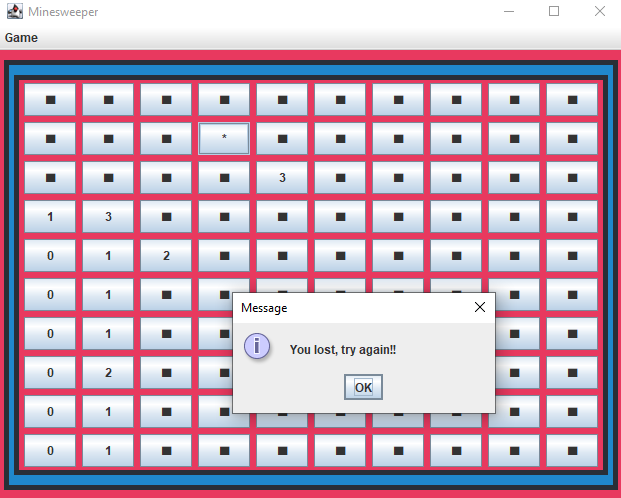
Task: Click the revealed mine asterisk cell
Action: pyautogui.click(x=224, y=138)
